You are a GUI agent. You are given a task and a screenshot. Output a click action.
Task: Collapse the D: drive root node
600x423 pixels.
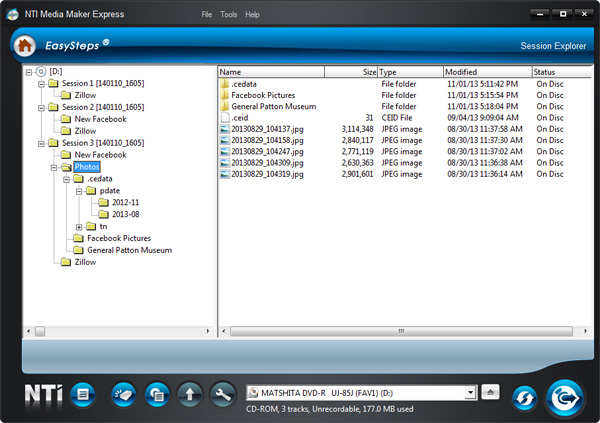[29, 72]
